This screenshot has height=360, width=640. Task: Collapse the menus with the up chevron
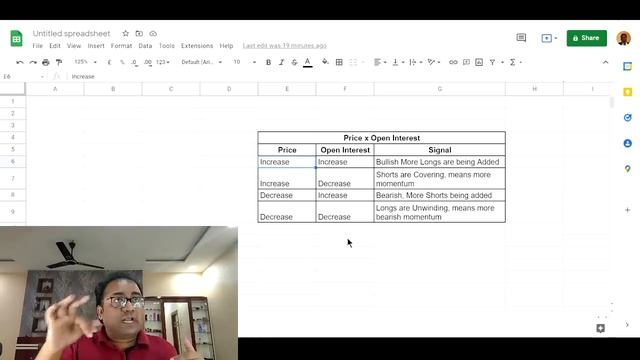click(605, 62)
